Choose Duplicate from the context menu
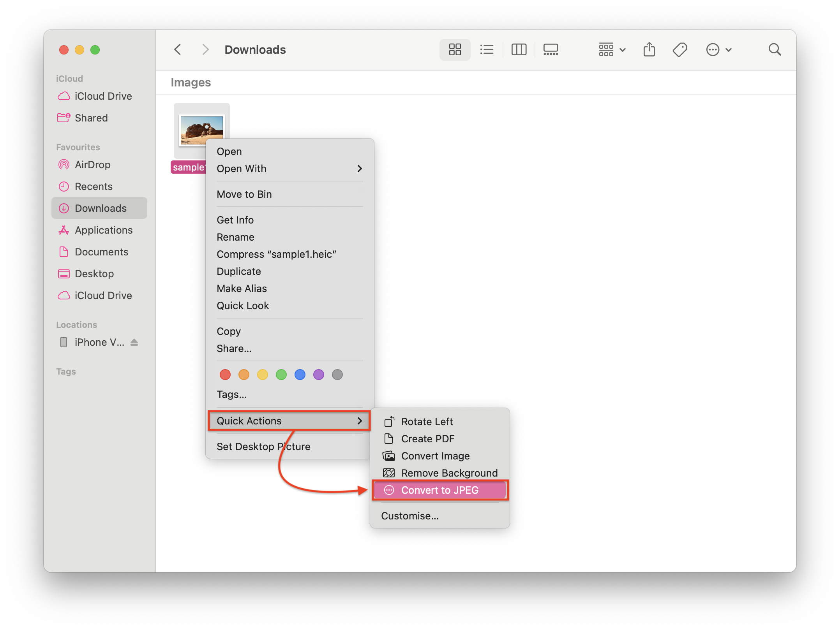This screenshot has width=840, height=630. tap(290, 271)
